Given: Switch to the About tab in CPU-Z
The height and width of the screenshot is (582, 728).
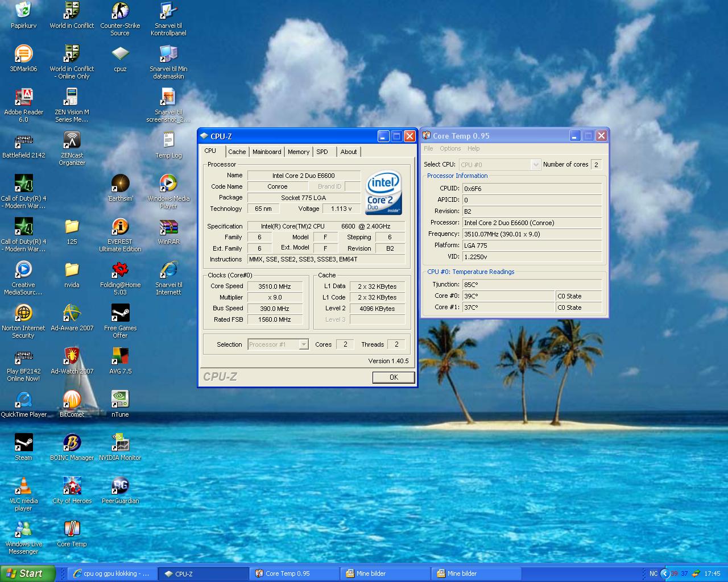Looking at the screenshot, I should click(349, 152).
